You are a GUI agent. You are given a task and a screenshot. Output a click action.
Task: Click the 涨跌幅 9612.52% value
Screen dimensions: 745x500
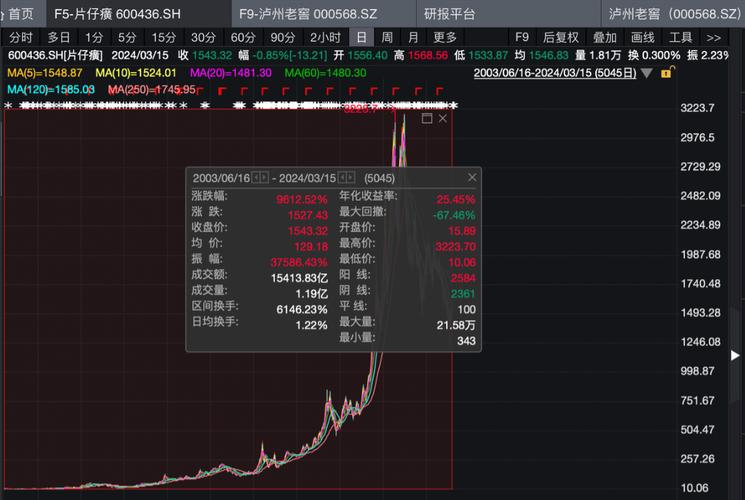click(302, 200)
